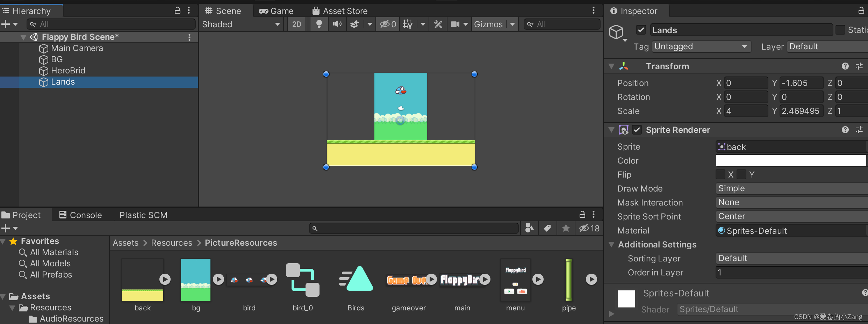This screenshot has height=324, width=868.
Task: Open Flappy Bird Scene context menu dots
Action: click(189, 37)
